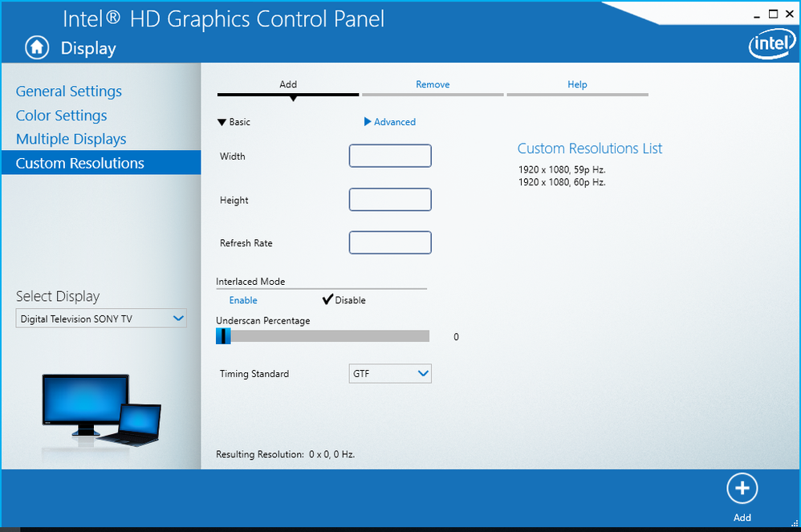Click the Custom Resolutions List heading
This screenshot has height=532, width=801.
pyautogui.click(x=589, y=148)
